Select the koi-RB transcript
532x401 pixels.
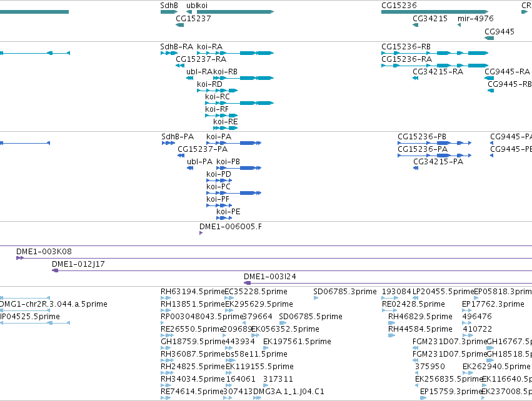point(244,78)
